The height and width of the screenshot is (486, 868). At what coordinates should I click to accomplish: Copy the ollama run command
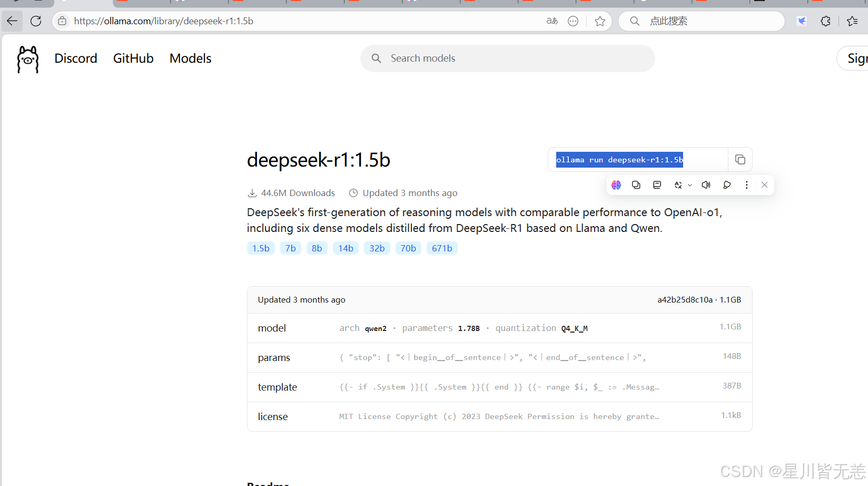coord(740,160)
